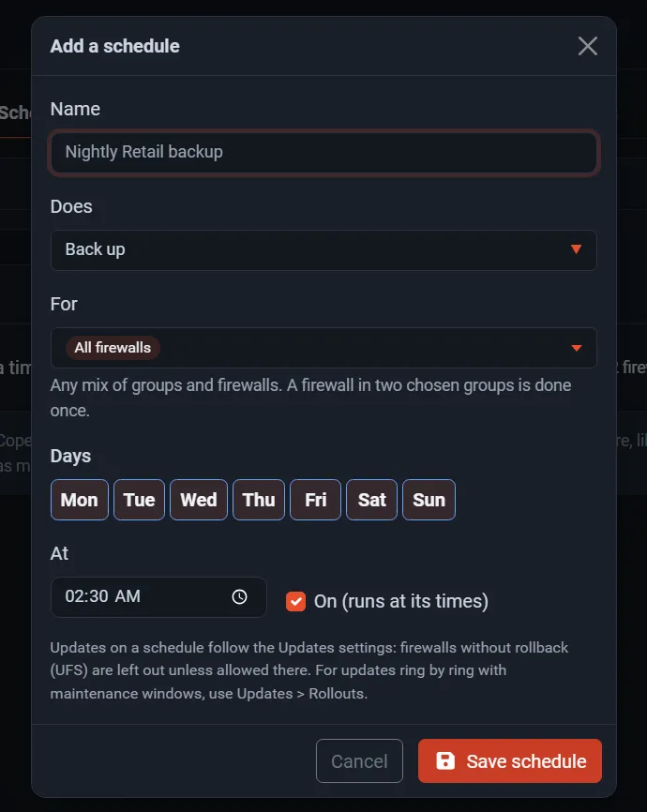Toggle the Mon day button

click(80, 500)
